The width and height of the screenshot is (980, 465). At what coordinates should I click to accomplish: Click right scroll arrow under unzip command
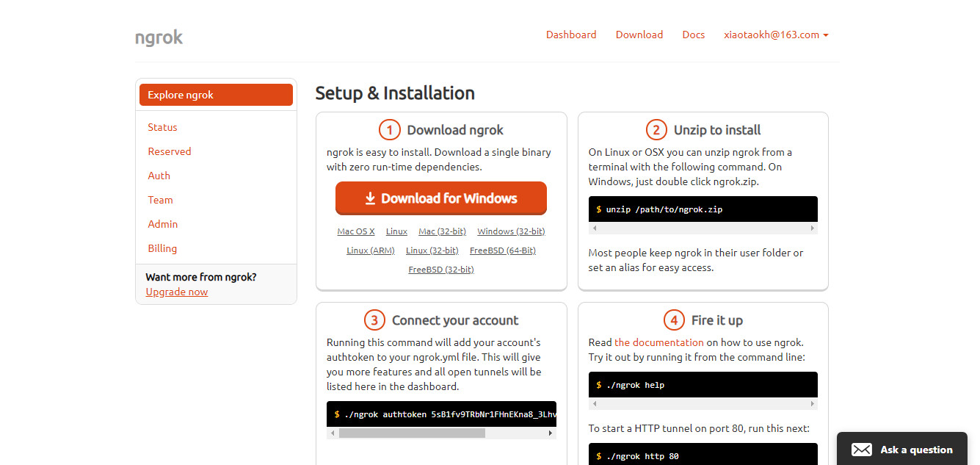click(x=812, y=228)
